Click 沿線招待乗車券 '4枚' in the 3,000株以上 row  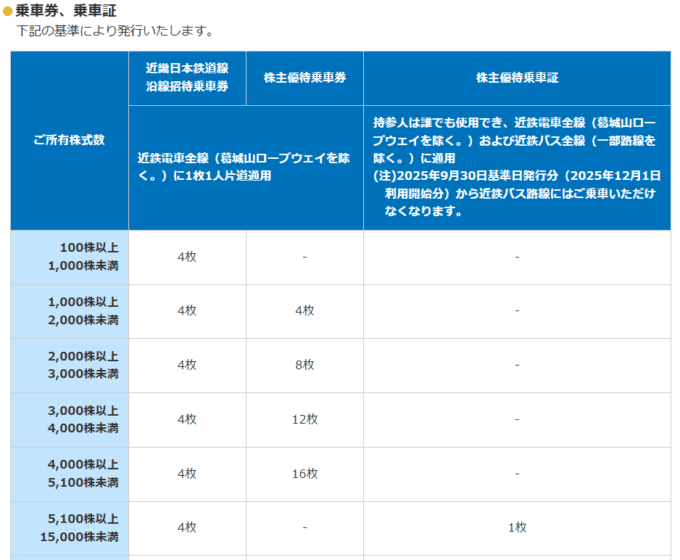point(187,419)
